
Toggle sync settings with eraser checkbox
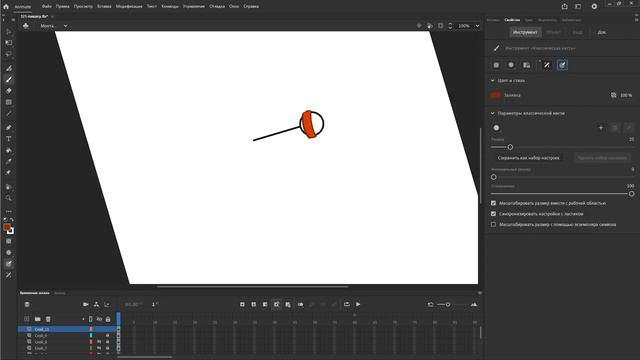coord(493,214)
